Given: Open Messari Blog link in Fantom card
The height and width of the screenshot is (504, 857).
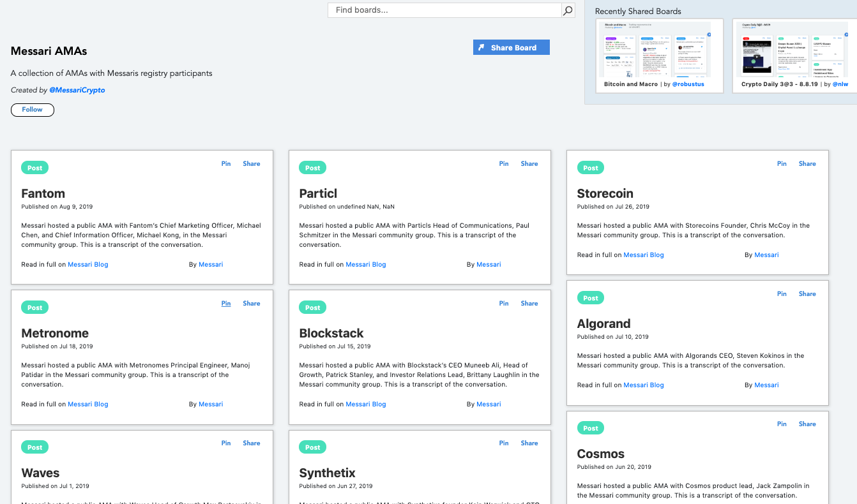Looking at the screenshot, I should pos(88,264).
